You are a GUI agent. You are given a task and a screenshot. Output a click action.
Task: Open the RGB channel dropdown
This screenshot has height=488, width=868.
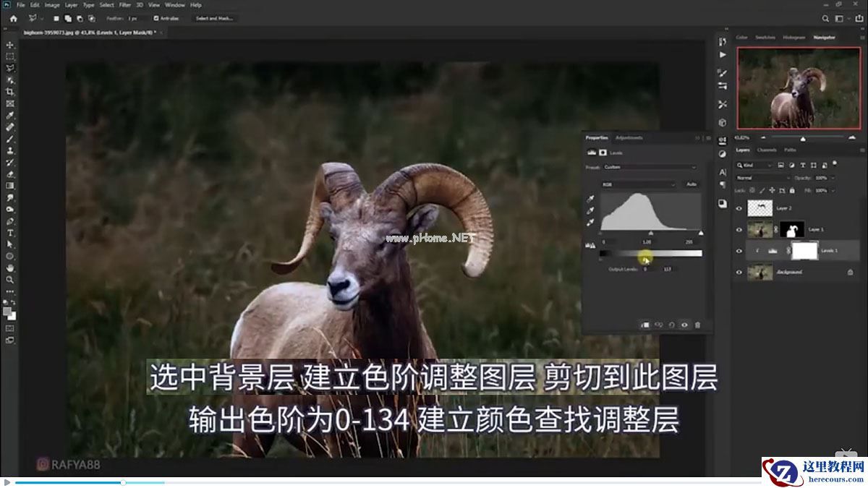637,184
